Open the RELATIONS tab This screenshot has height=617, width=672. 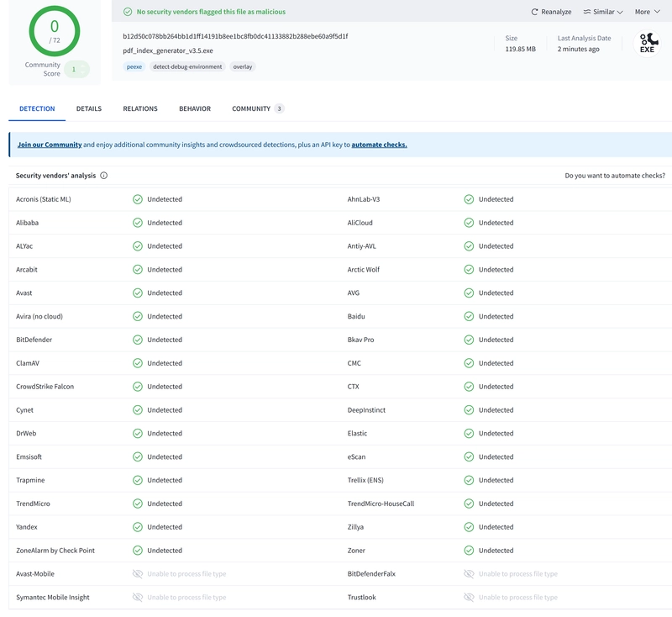[x=140, y=109]
